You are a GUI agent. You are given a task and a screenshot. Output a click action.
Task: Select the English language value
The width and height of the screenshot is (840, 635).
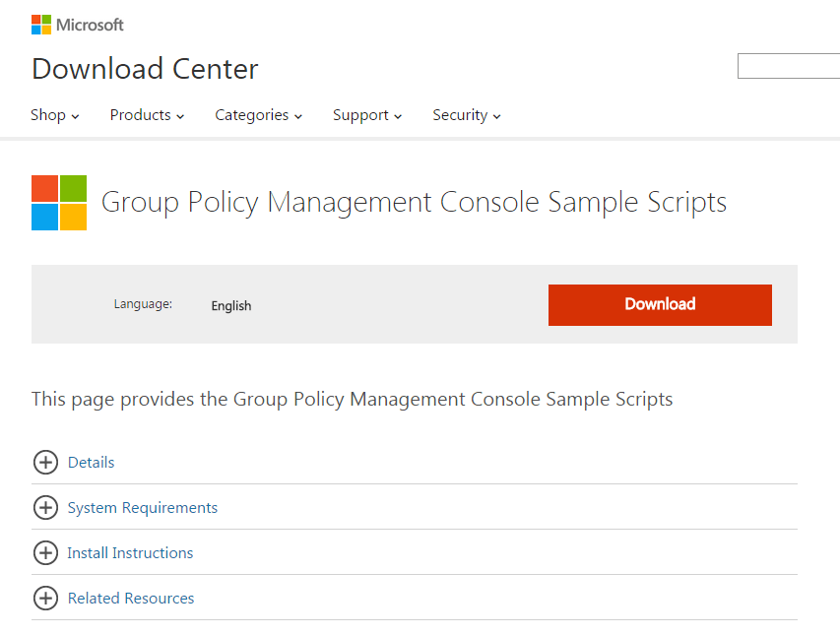(x=231, y=306)
